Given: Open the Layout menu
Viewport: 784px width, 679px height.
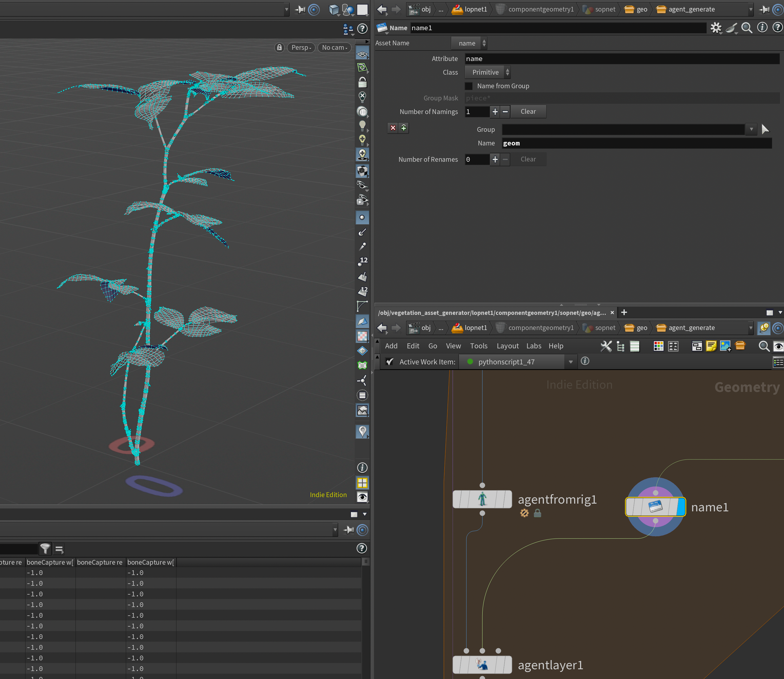Looking at the screenshot, I should (507, 346).
